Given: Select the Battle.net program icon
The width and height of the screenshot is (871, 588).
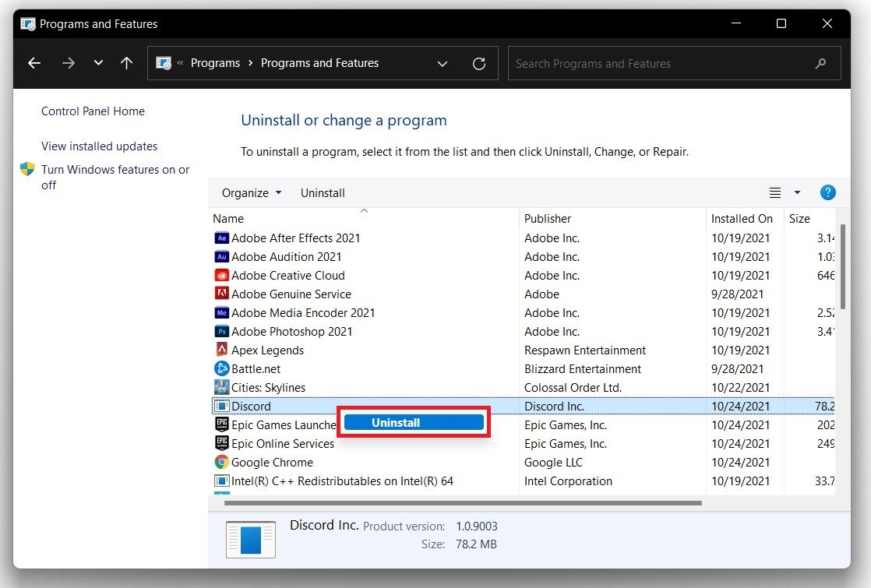Looking at the screenshot, I should (x=221, y=369).
